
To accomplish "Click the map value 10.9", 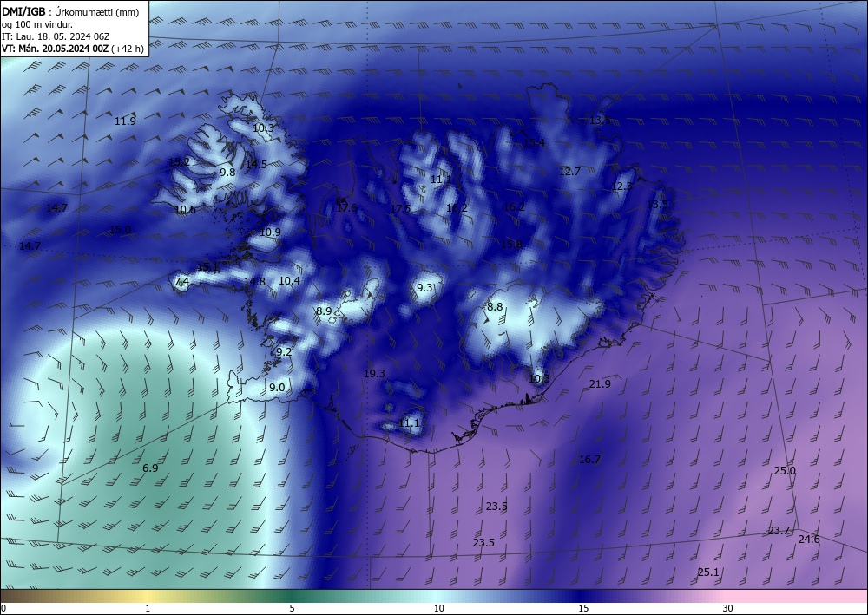I will click(x=270, y=232).
